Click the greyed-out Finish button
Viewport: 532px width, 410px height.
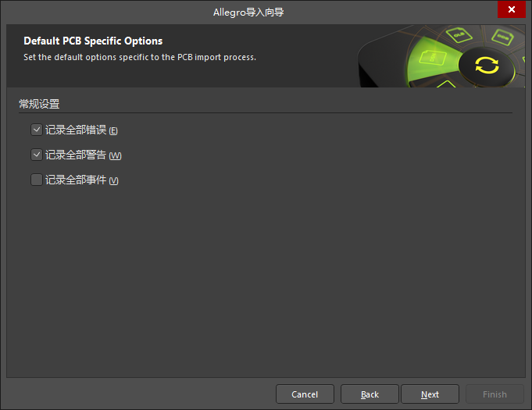[x=495, y=394]
